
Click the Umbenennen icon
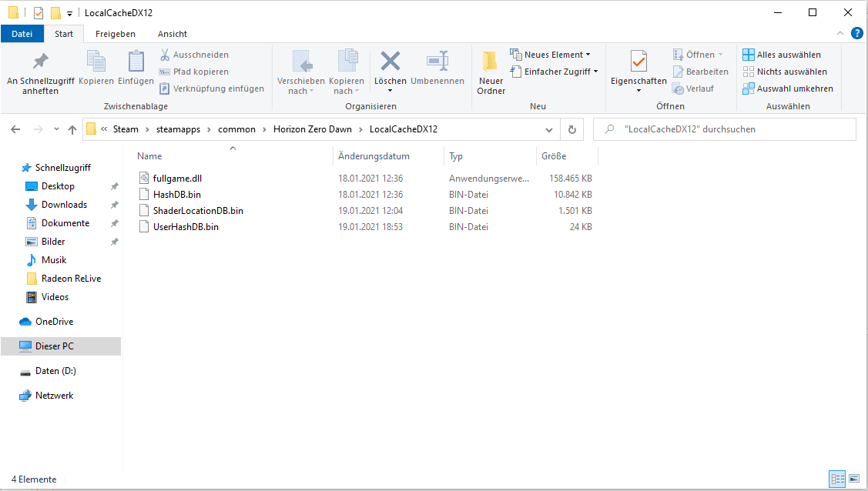pyautogui.click(x=437, y=62)
